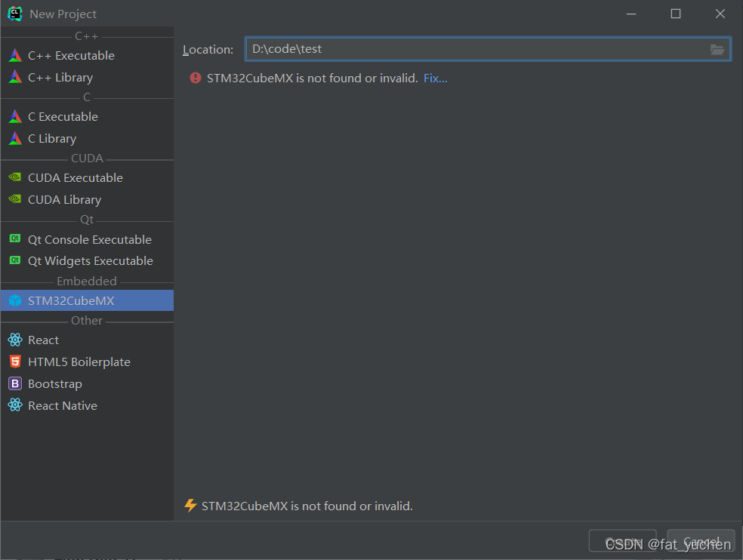
Task: Click the CMake triangle icon beside C++ Executable
Action: pos(15,55)
